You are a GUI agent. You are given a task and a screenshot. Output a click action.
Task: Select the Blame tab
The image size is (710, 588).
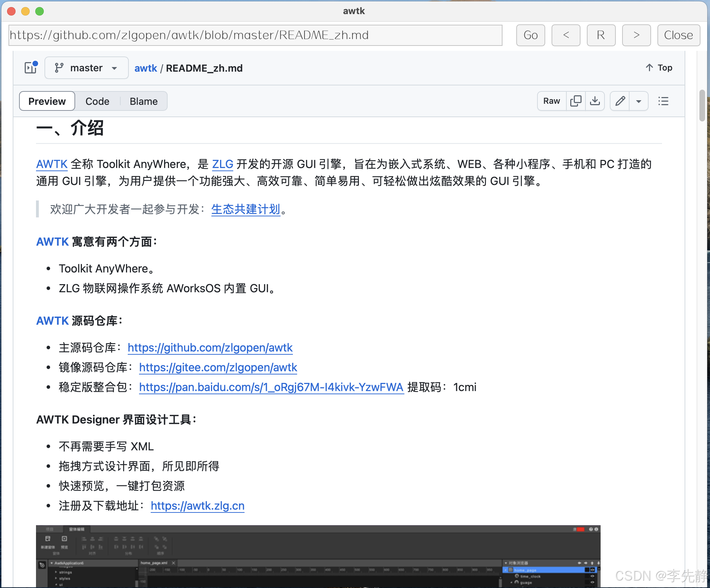[143, 100]
